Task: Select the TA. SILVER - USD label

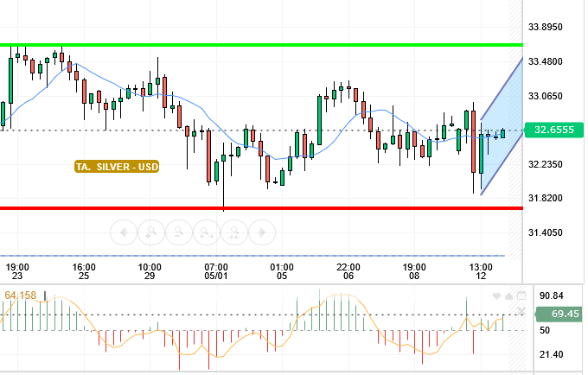Action: tap(117, 167)
